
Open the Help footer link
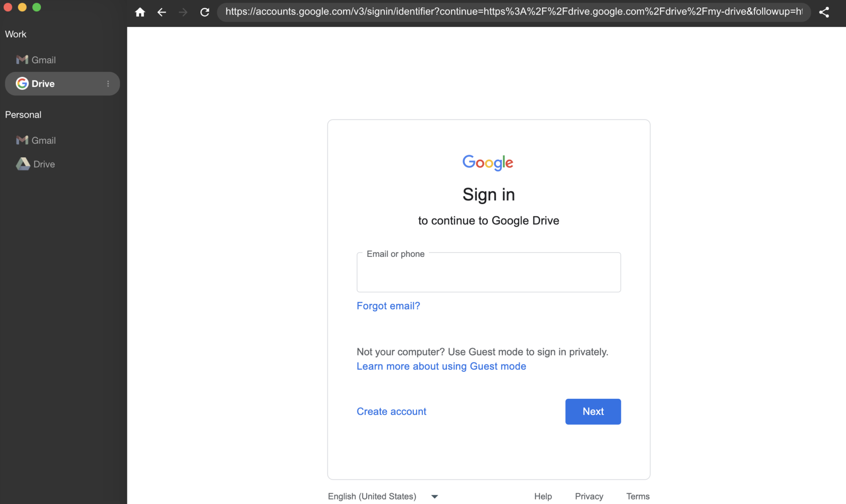point(543,497)
